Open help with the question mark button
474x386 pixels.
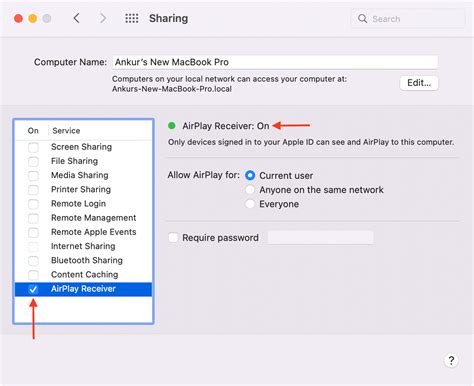click(451, 360)
